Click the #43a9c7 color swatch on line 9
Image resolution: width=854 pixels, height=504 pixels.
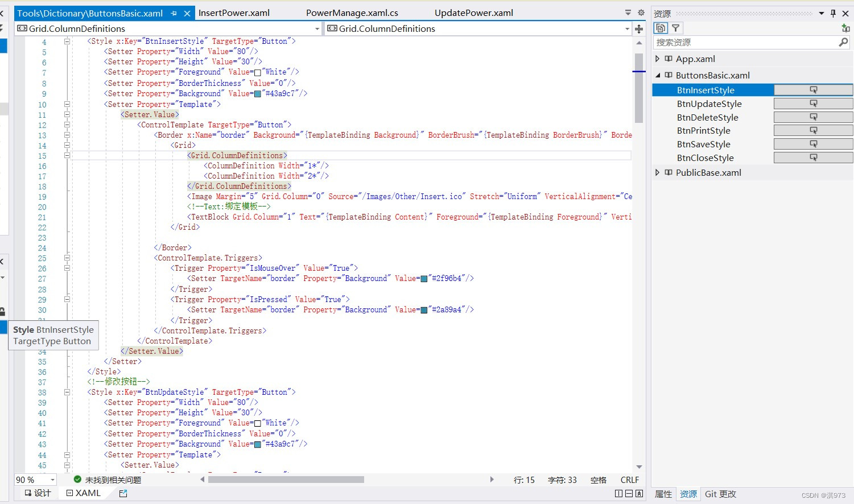click(x=257, y=94)
